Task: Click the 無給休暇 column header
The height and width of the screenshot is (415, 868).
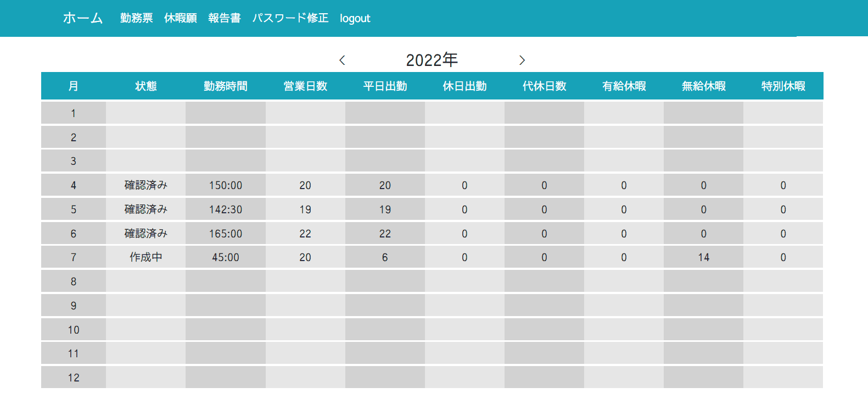Action: 703,86
